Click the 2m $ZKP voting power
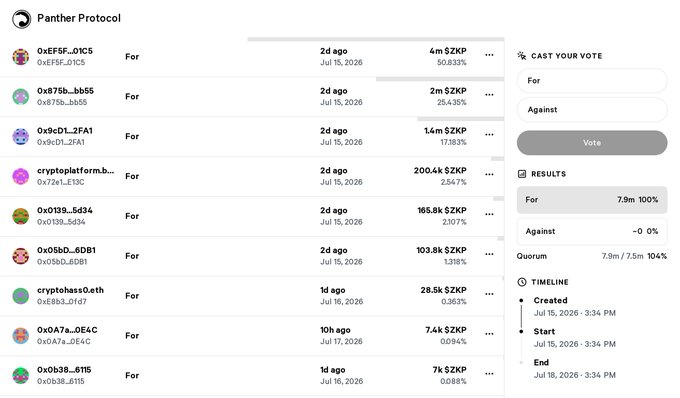Image resolution: width=680 pixels, height=398 pixels. [x=448, y=91]
